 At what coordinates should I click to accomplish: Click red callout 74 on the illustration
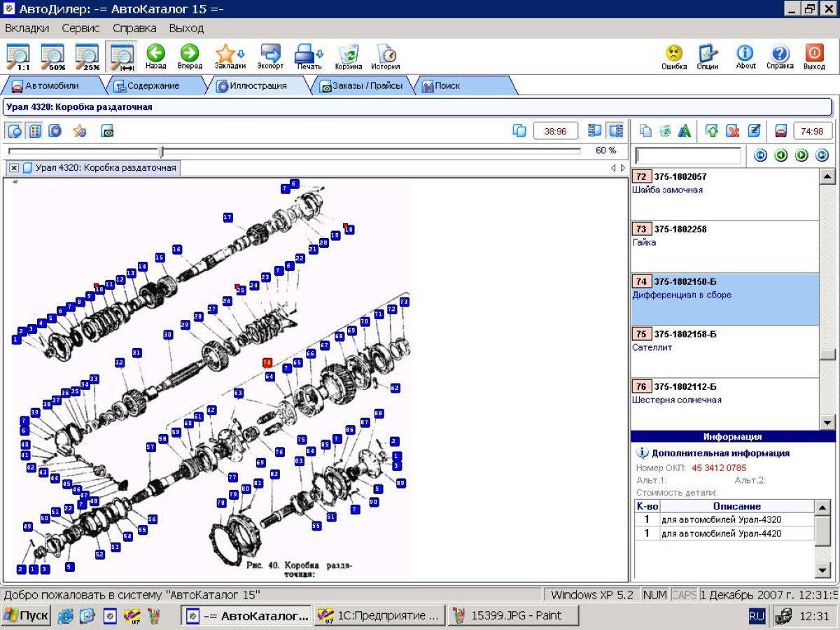267,363
